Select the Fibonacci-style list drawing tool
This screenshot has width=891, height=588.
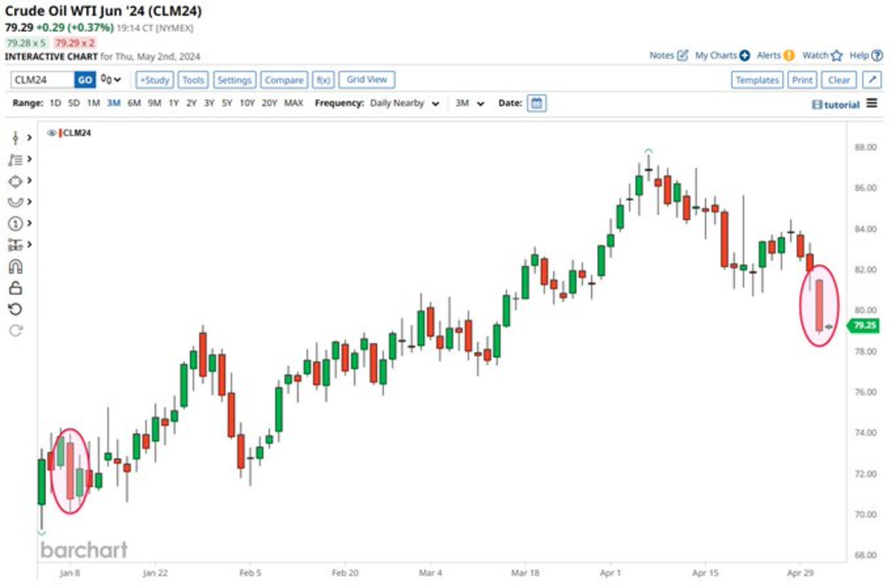(16, 159)
